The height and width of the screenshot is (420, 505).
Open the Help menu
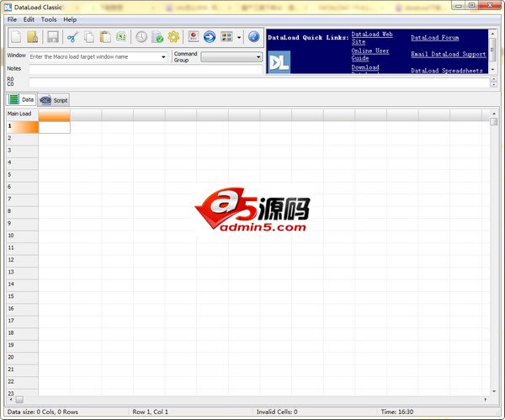pos(70,19)
